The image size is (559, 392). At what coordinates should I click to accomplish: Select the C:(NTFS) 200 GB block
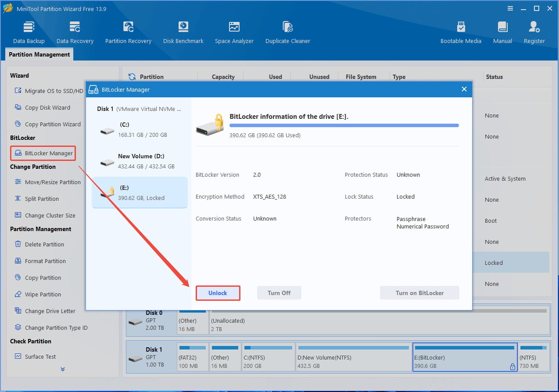268,357
